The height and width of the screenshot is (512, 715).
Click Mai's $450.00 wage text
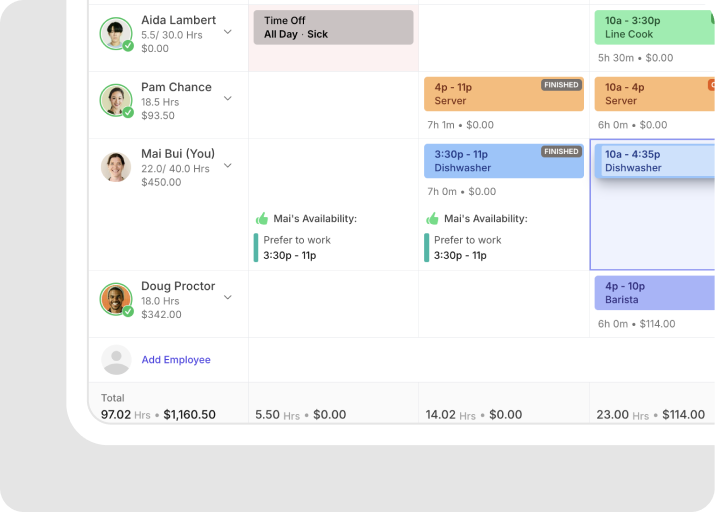161,182
